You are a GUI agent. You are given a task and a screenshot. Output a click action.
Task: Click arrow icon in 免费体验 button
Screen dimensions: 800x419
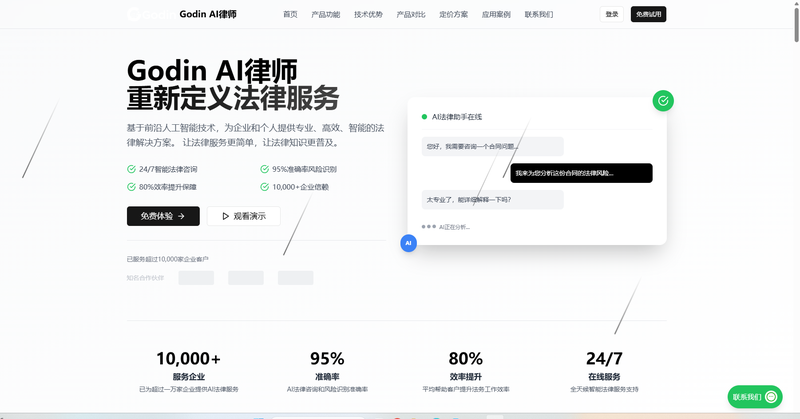click(x=181, y=216)
